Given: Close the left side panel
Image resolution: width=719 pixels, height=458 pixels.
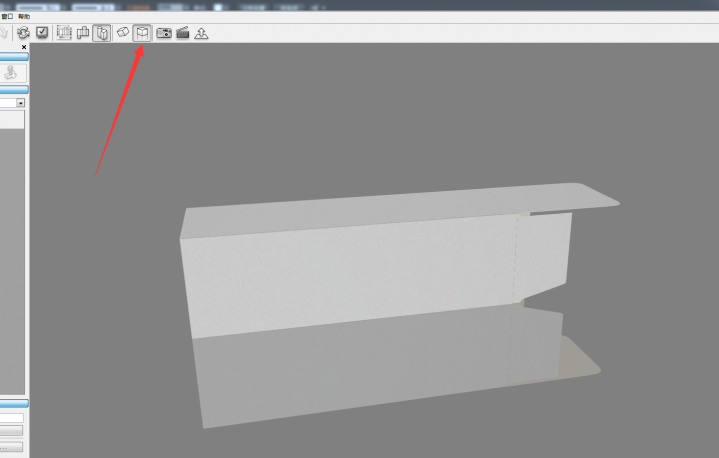Looking at the screenshot, I should pyautogui.click(x=24, y=47).
